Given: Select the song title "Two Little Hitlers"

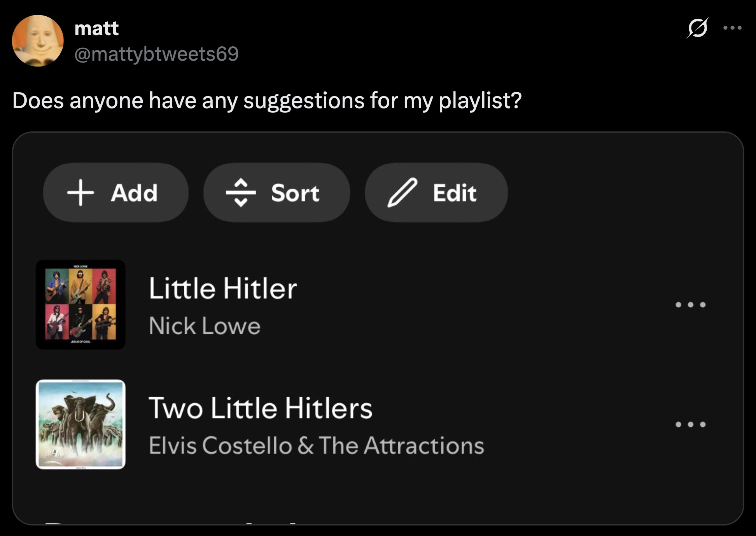Looking at the screenshot, I should [261, 408].
